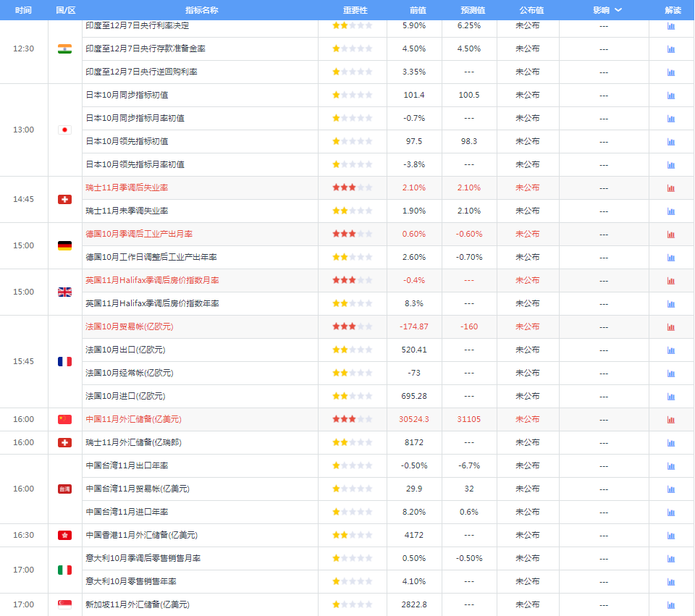Screen dimensions: 695x616
Task: Click previous value 2822.8
Action: pyautogui.click(x=414, y=604)
